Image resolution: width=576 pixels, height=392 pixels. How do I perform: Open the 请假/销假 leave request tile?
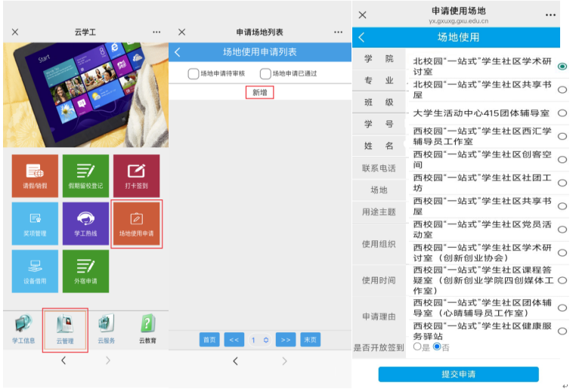[35, 175]
